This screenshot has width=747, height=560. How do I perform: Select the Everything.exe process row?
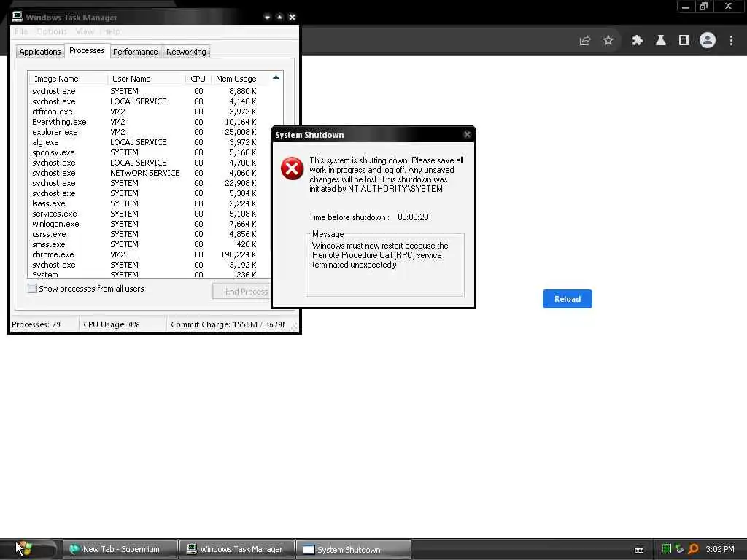coord(144,122)
